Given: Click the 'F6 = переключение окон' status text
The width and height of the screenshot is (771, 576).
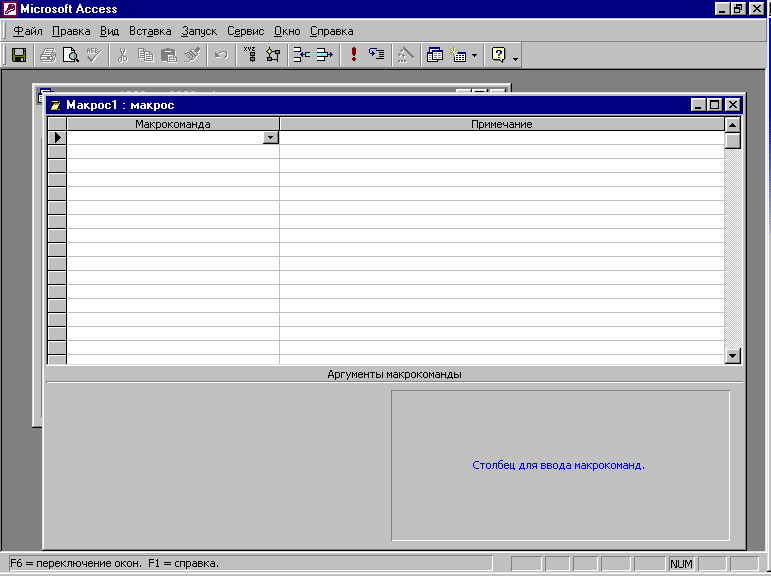Looking at the screenshot, I should point(75,563).
